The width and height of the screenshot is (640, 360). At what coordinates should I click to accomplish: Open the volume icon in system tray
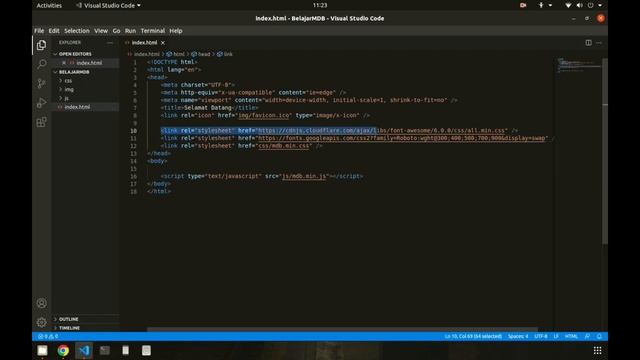[579, 5]
